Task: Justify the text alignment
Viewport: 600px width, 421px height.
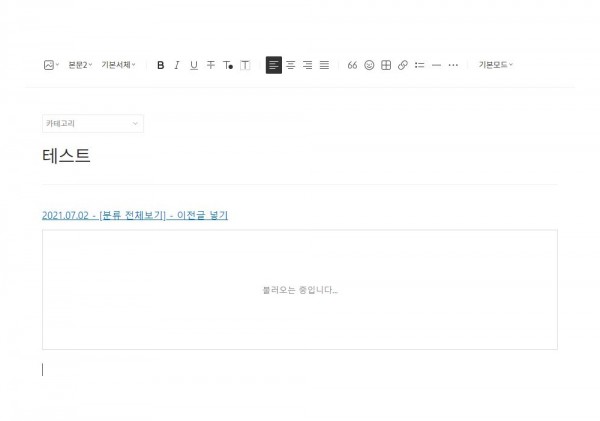Action: click(324, 65)
